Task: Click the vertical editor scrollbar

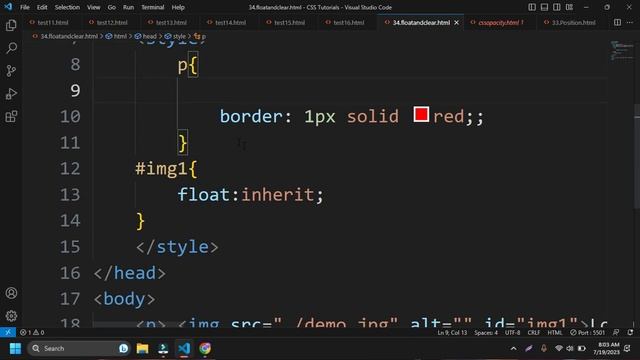Action: [x=637, y=157]
